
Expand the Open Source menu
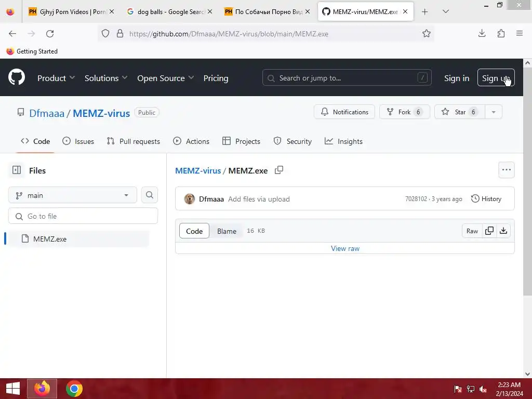coord(166,78)
